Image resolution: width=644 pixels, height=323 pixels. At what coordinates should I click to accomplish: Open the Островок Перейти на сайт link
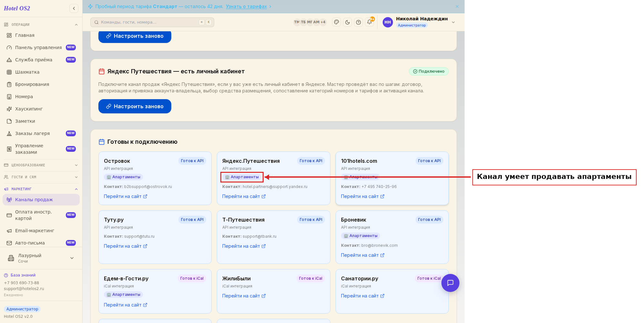[126, 196]
